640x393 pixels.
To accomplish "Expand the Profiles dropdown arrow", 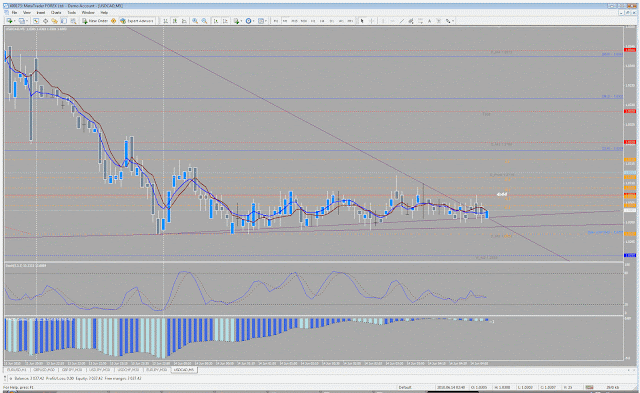I will pyautogui.click(x=27, y=21).
